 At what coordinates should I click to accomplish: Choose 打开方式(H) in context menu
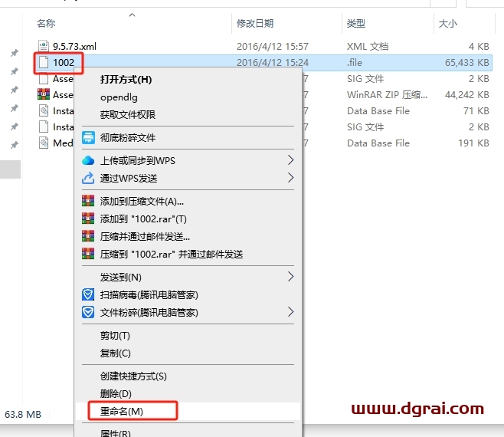tap(126, 80)
